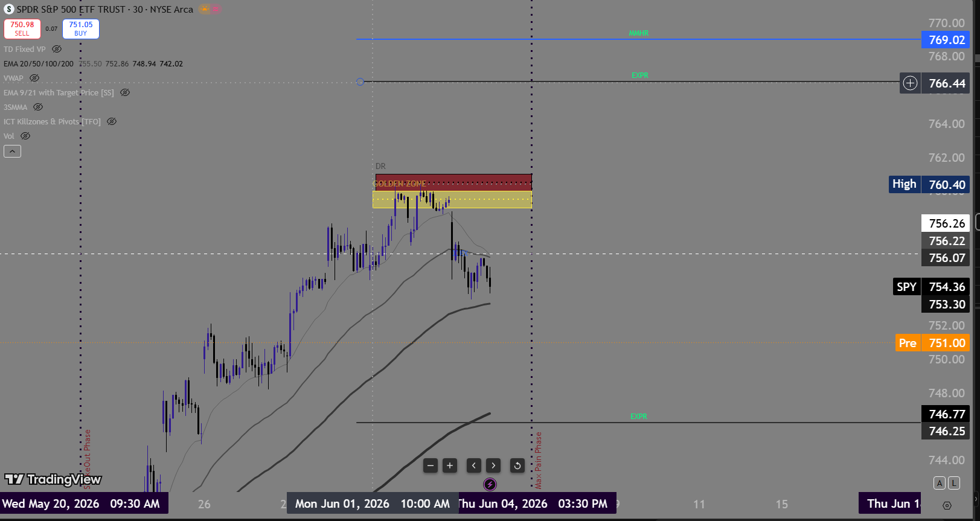The width and height of the screenshot is (980, 521).
Task: Open the TradingView logo link
Action: tap(53, 479)
